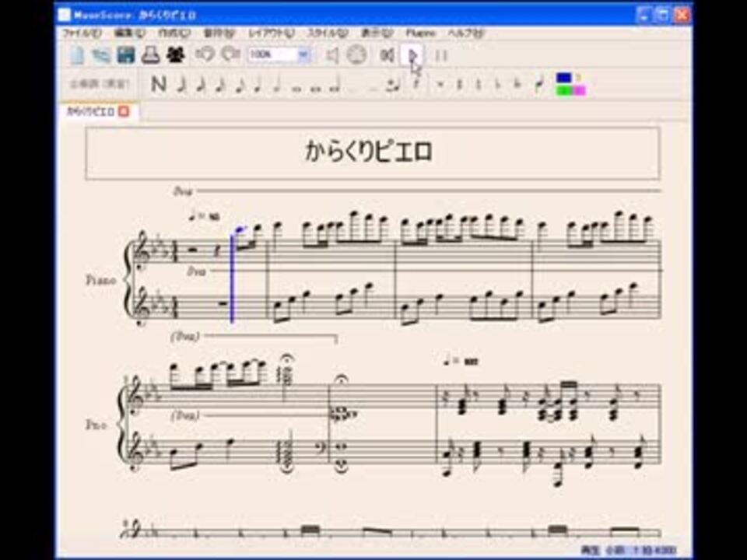The image size is (747, 560).
Task: Open the Plugins menu
Action: 420,33
